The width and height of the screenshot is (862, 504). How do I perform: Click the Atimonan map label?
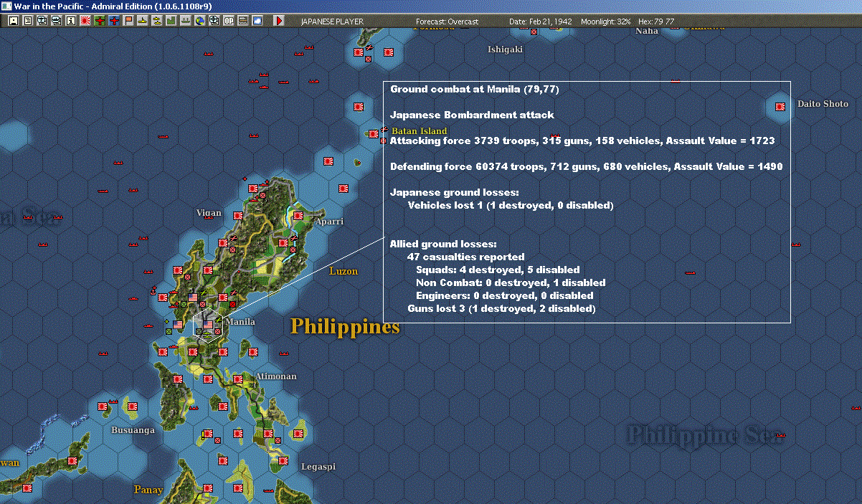pos(276,376)
